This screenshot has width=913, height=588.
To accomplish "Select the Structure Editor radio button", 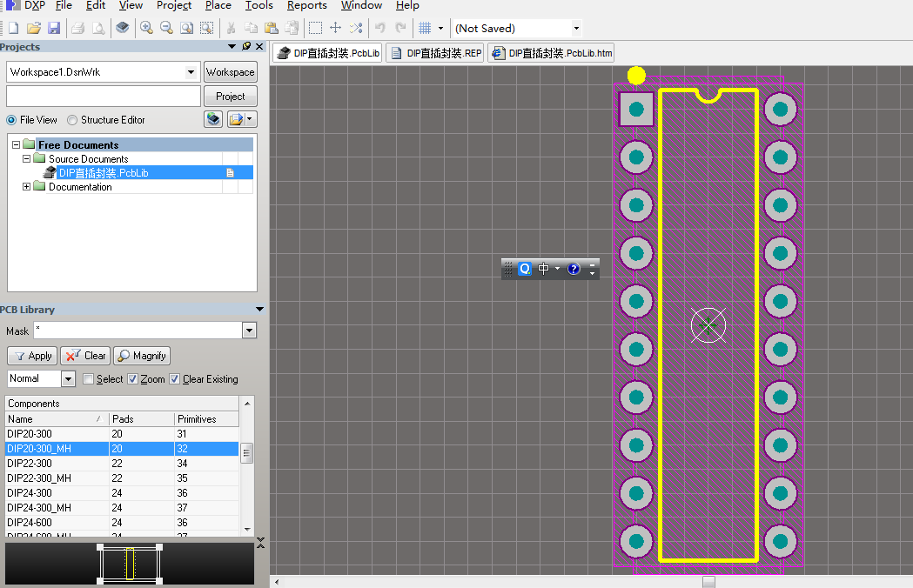I will (x=72, y=120).
